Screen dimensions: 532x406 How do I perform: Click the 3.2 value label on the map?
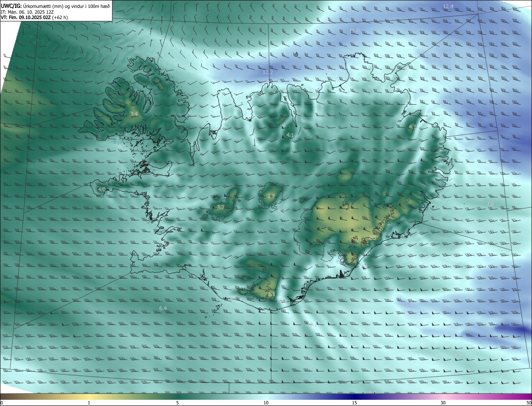[271, 196]
